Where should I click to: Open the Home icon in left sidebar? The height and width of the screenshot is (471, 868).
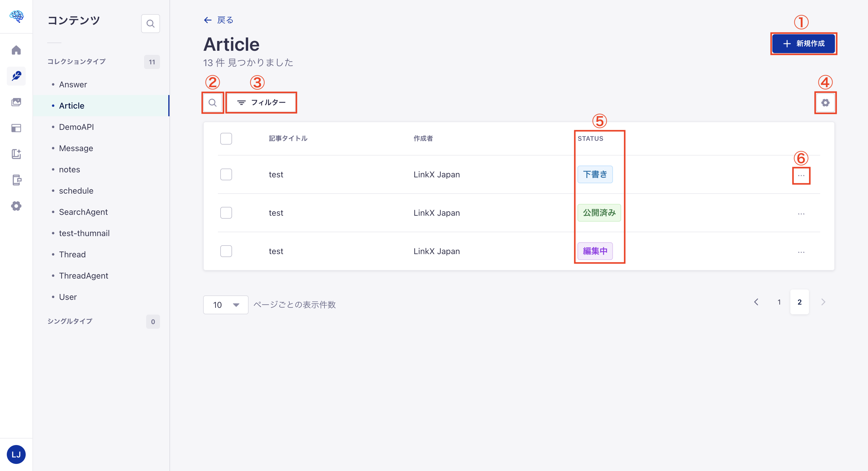tap(16, 50)
